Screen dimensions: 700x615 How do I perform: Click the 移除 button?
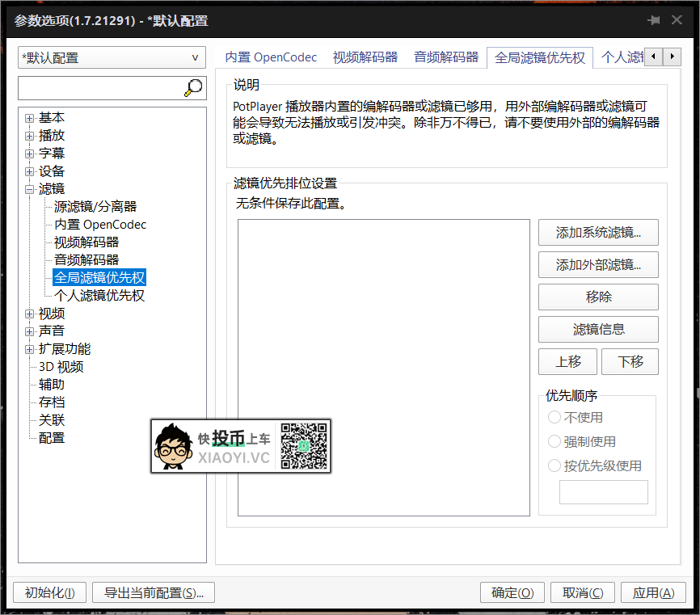point(598,297)
